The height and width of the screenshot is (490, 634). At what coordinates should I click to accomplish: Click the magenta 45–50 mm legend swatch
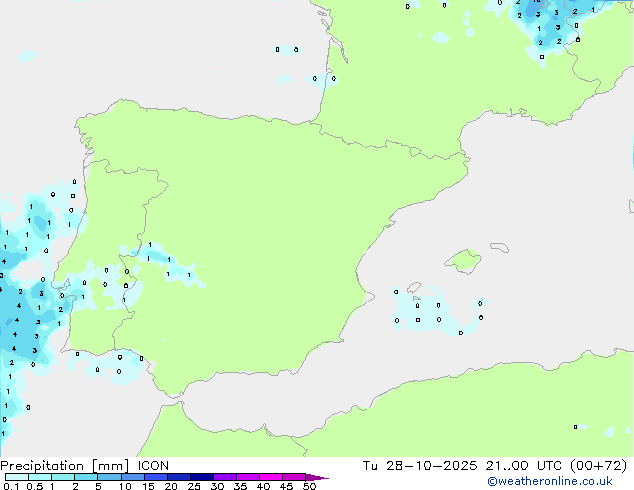293,478
